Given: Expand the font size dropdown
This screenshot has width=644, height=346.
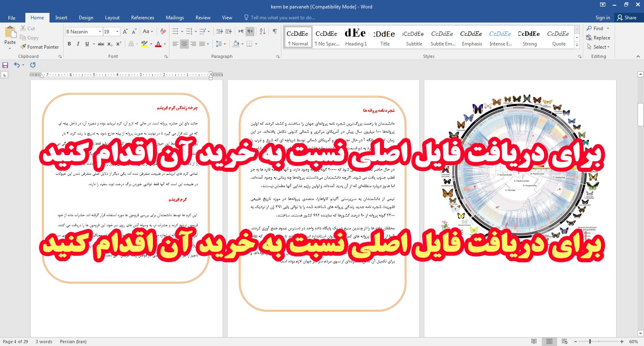Looking at the screenshot, I should 117,31.
